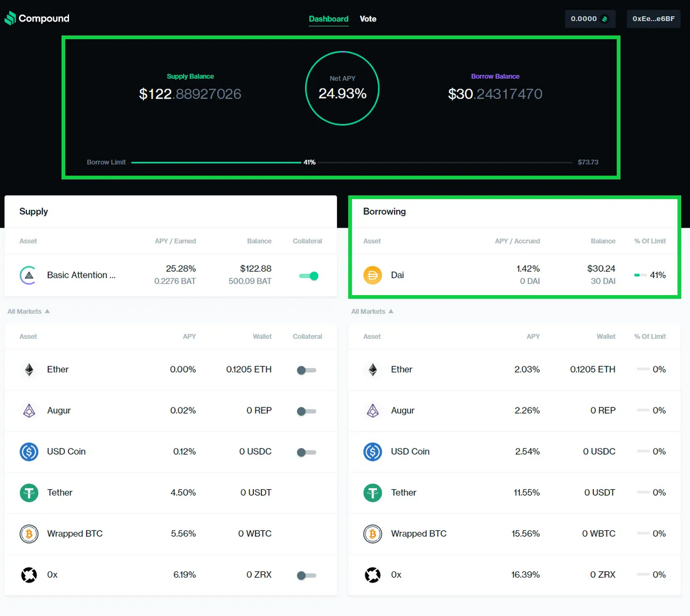Click the Wrapped BTC icon in borrow markets
The image size is (690, 616).
[372, 533]
